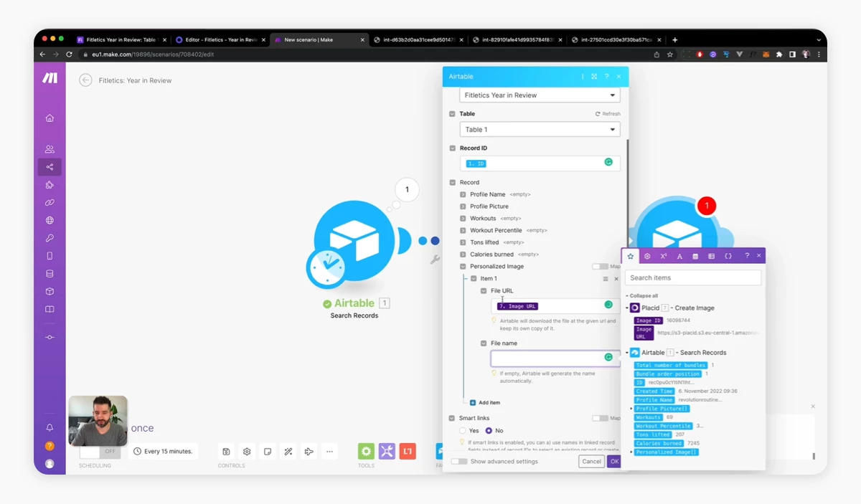Viewport: 861px width, 504px height.
Task: Open the Connections link icon in sidebar
Action: tap(50, 203)
